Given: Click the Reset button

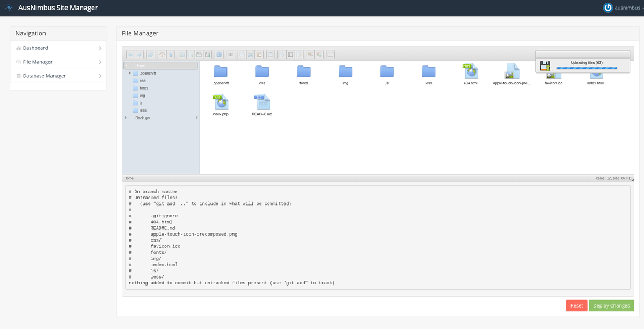Looking at the screenshot, I should pyautogui.click(x=576, y=305).
